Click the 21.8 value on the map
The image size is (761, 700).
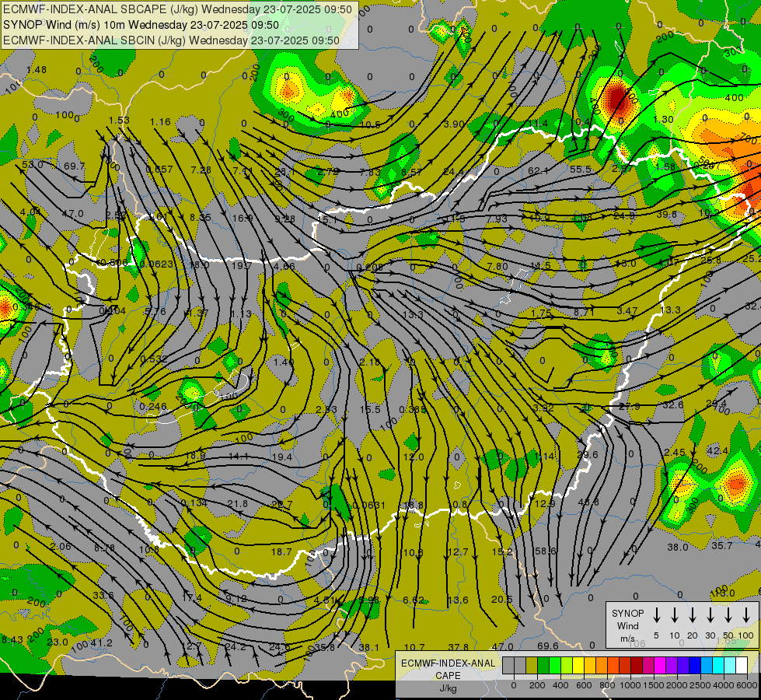(238, 504)
